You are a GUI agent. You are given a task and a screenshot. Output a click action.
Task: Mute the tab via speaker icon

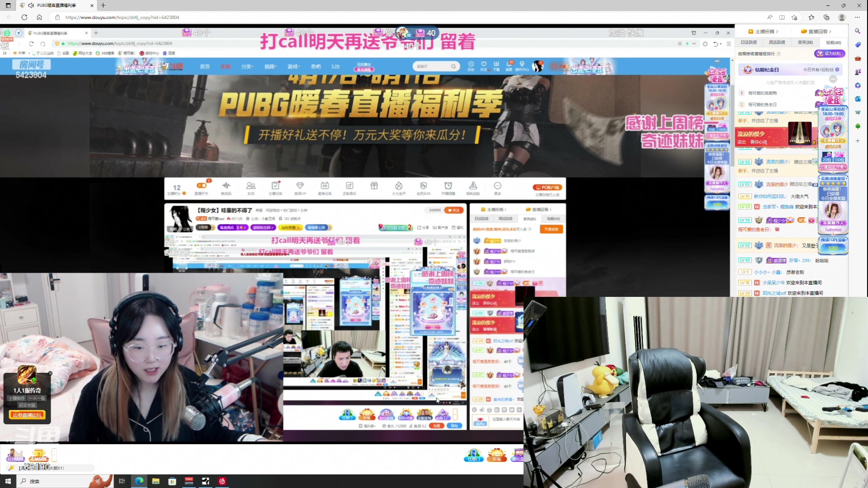tap(31, 5)
